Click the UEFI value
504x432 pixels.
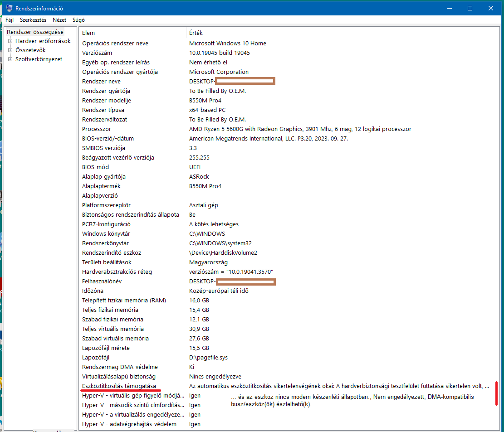195,167
